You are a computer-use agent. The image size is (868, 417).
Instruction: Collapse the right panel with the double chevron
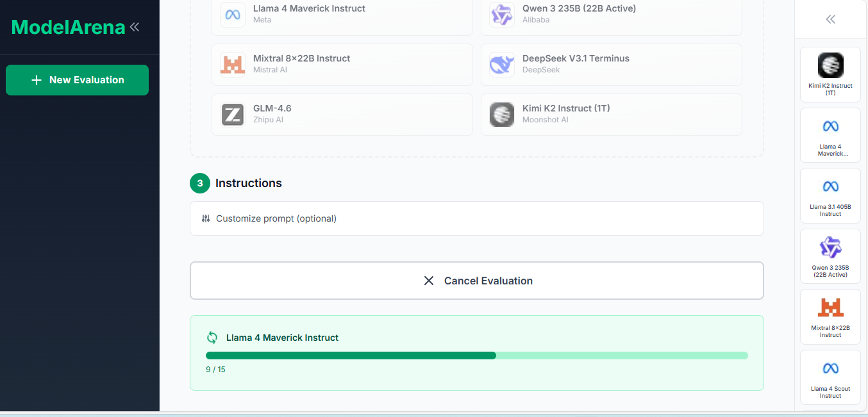(831, 19)
